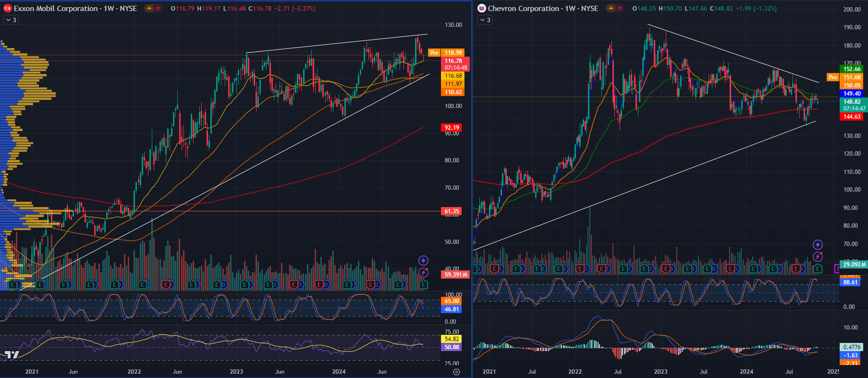Click the blue 149.40 price label

[x=852, y=94]
